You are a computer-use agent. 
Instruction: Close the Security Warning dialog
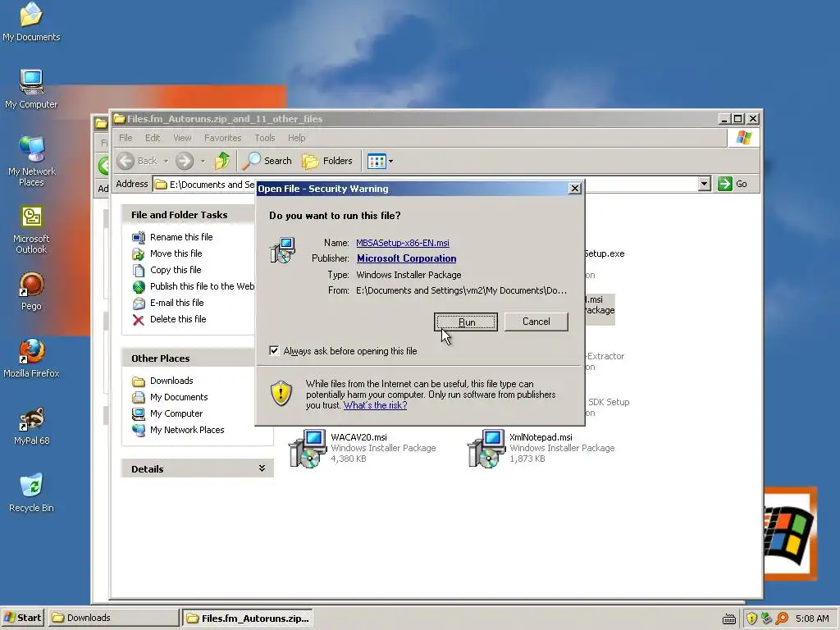[575, 189]
